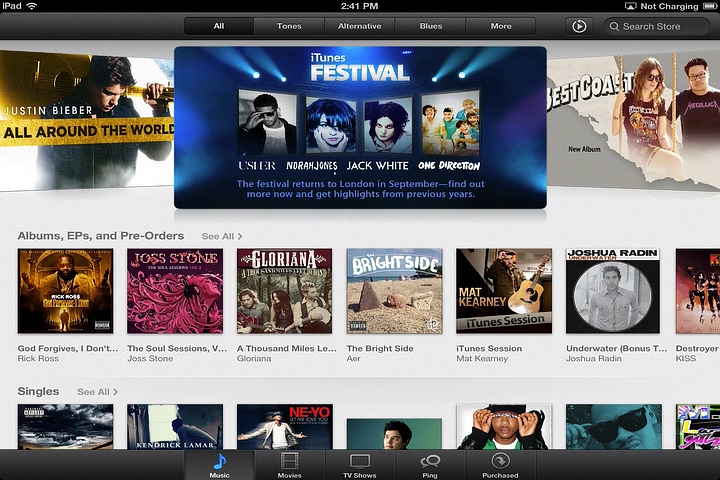Screen dimensions: 720x480
Task: Open the single with man in green background
Action: (x=394, y=434)
